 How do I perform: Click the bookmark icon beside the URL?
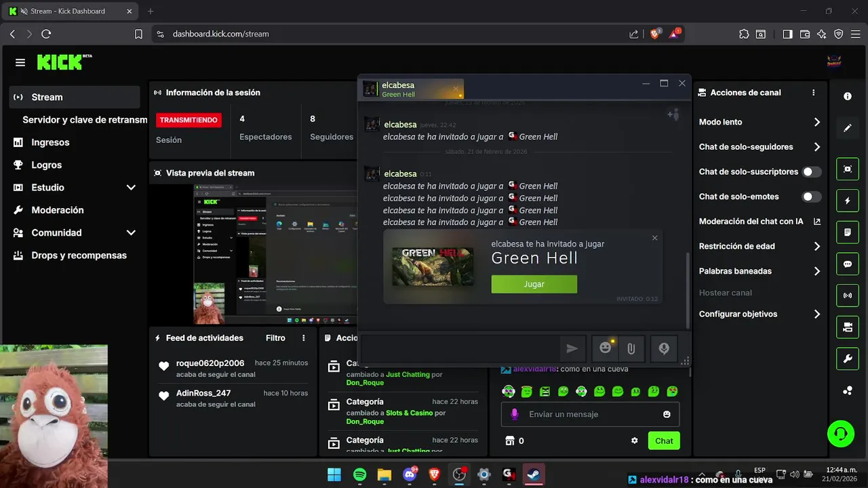[138, 34]
